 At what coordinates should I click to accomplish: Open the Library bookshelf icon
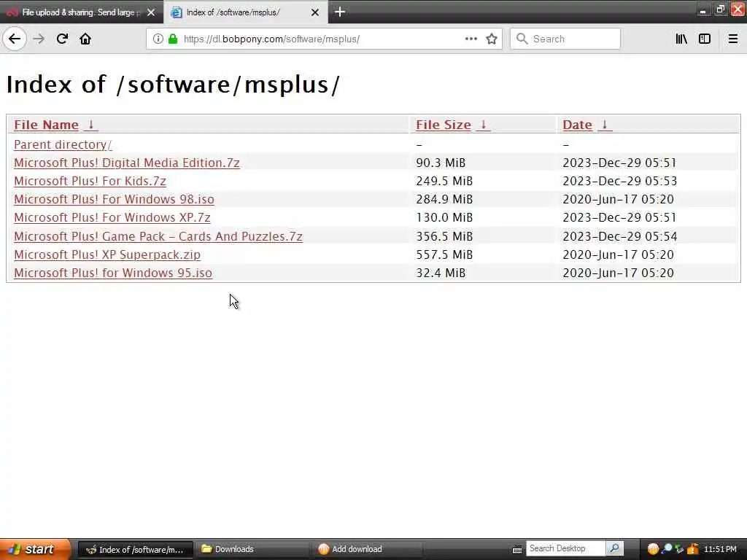tap(681, 39)
